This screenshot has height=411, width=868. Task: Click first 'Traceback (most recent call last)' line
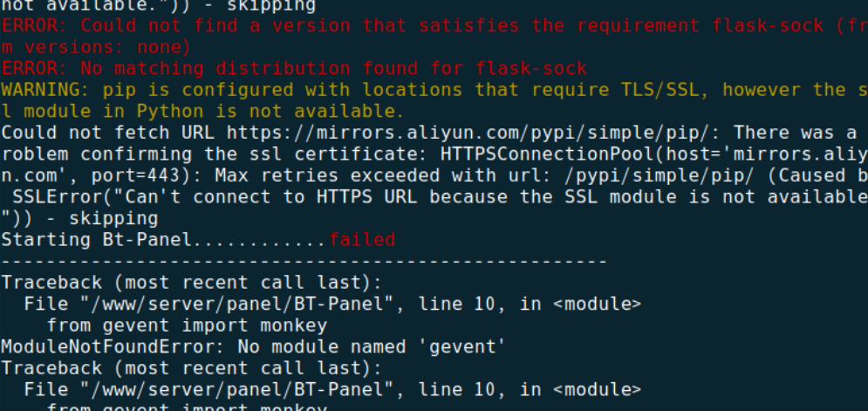pyautogui.click(x=192, y=283)
